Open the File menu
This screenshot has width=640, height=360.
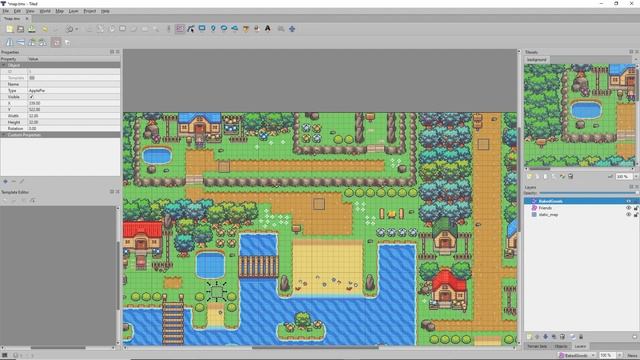tap(6, 11)
